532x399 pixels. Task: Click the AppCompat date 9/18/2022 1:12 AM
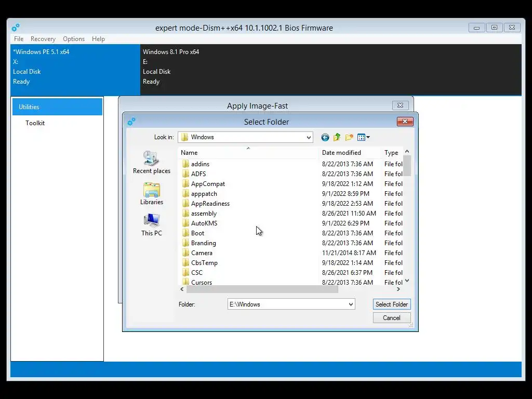347,183
